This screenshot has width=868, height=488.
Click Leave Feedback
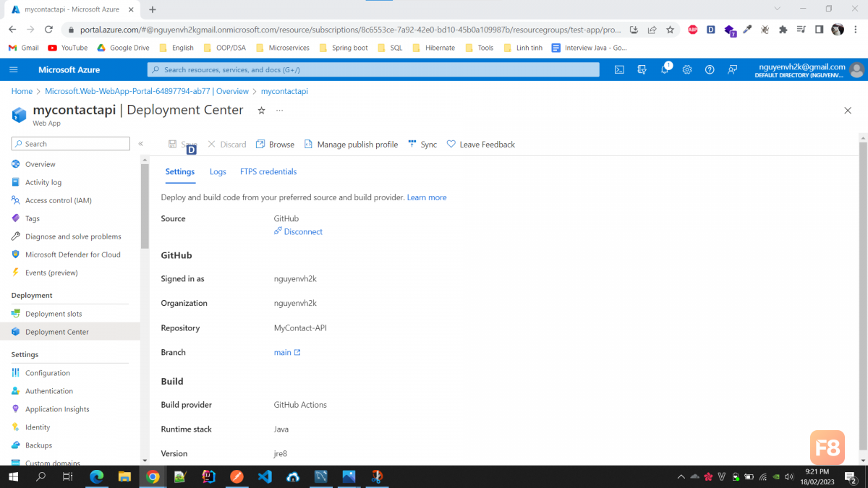[481, 145]
